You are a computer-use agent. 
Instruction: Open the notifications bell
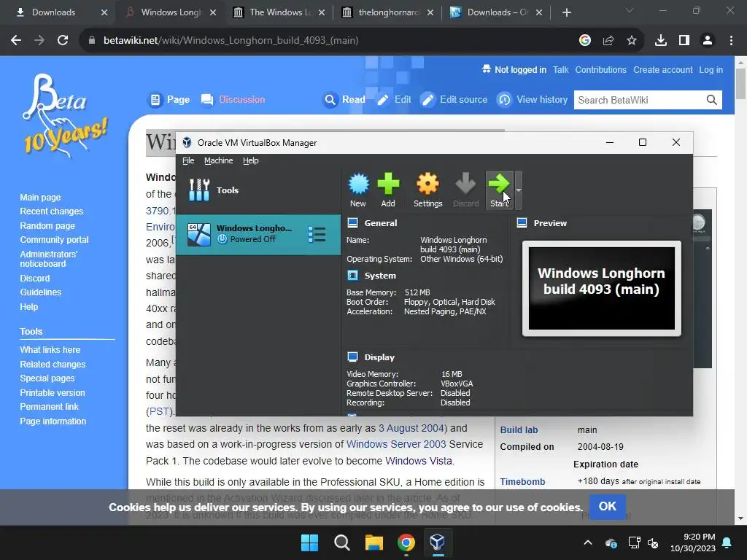(727, 542)
